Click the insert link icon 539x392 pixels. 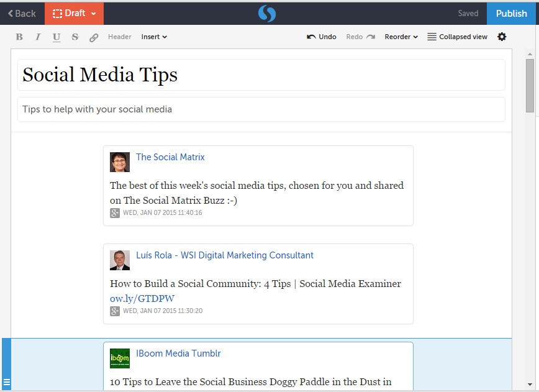click(x=94, y=37)
